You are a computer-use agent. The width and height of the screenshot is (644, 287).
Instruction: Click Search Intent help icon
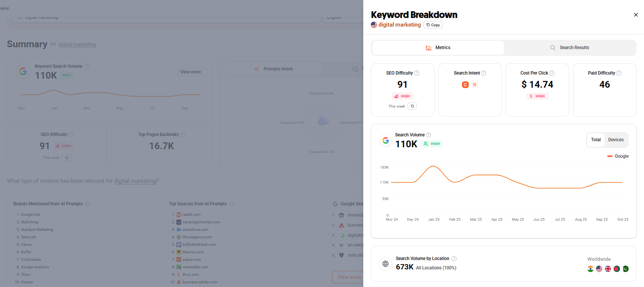coord(484,73)
